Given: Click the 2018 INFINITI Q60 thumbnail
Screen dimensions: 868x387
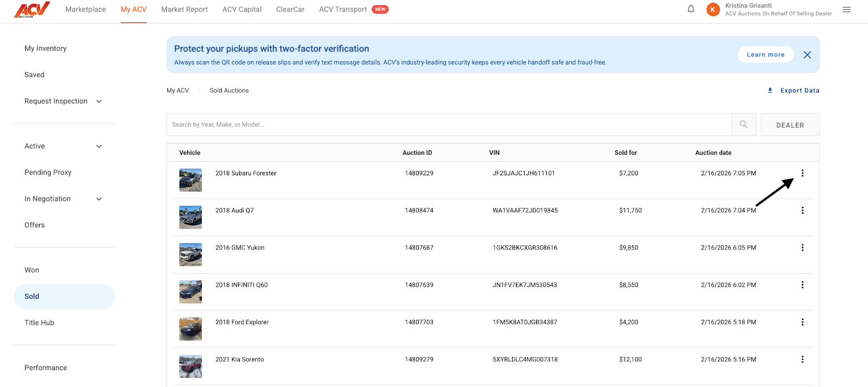Looking at the screenshot, I should (x=190, y=291).
